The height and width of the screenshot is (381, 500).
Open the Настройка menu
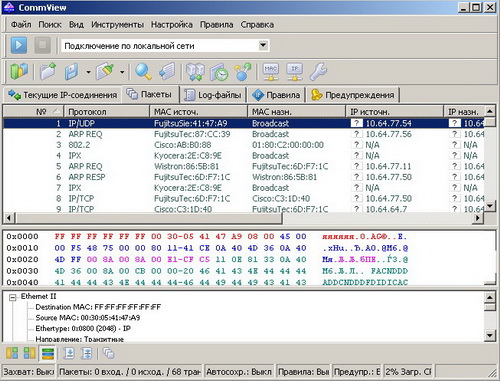coord(172,25)
